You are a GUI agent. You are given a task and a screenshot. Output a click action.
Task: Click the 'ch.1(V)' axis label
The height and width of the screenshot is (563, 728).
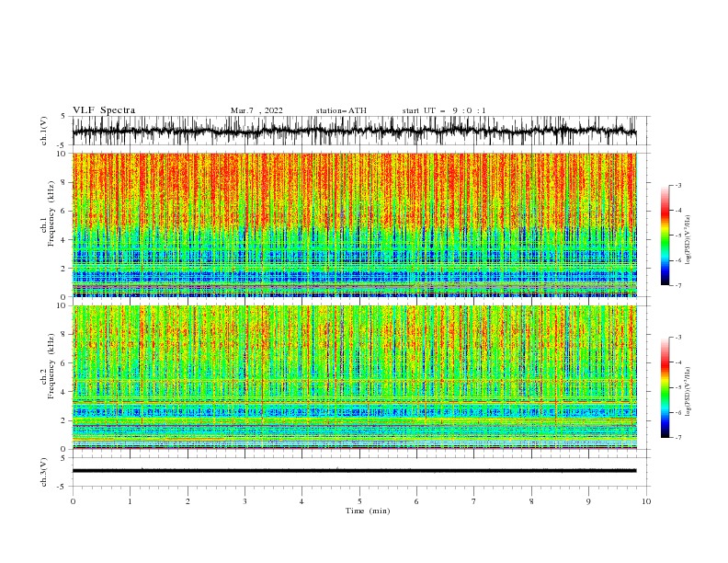pos(44,131)
